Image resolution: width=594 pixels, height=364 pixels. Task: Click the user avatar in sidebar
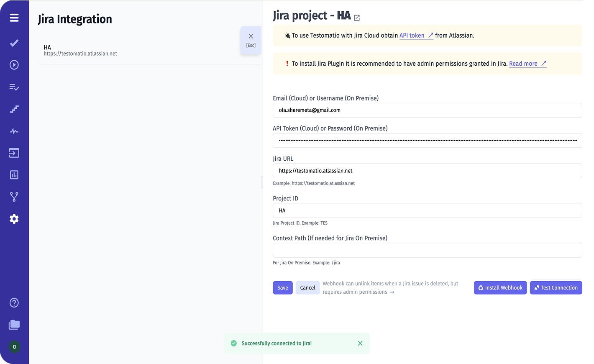[x=15, y=347]
